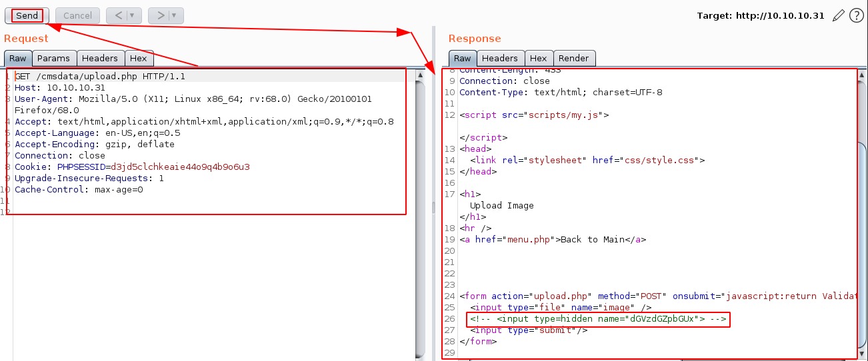Click the Host: 10.10.10.31 header line
This screenshot has height=361, width=868.
click(x=60, y=87)
